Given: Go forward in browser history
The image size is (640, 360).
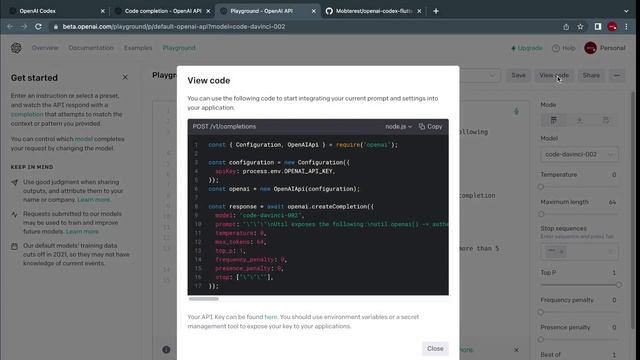Looking at the screenshot, I should coord(24,27).
